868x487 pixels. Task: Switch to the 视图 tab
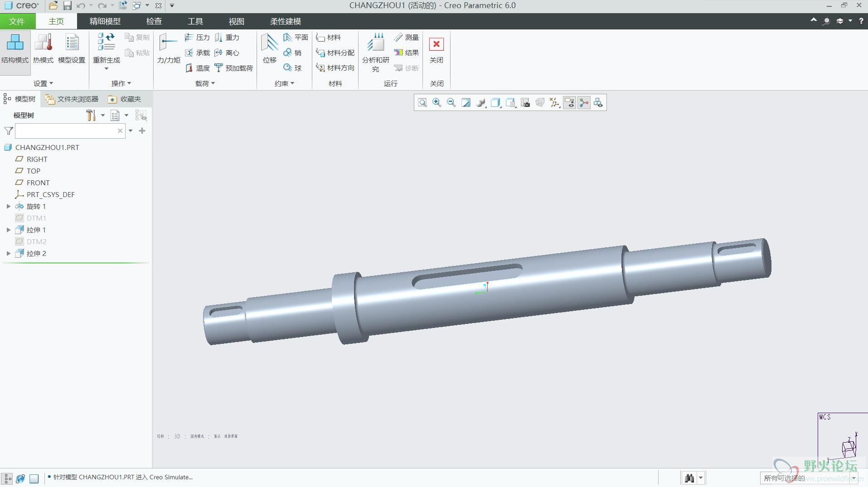[236, 21]
